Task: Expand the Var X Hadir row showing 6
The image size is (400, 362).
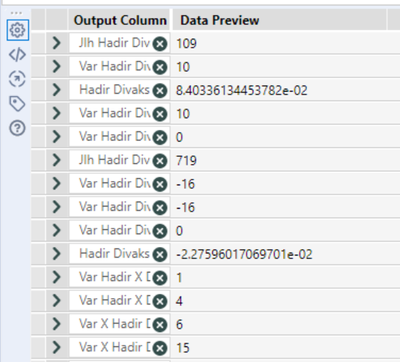Action: pyautogui.click(x=57, y=324)
